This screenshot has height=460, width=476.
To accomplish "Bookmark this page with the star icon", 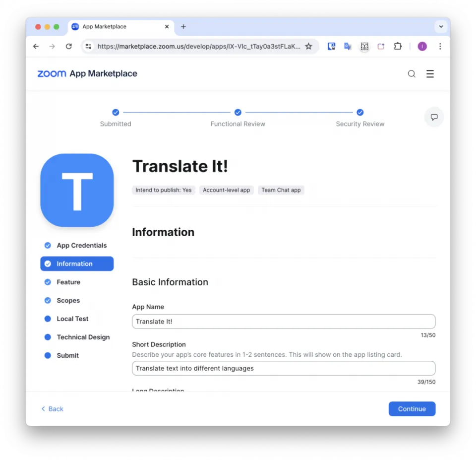I will click(x=309, y=46).
